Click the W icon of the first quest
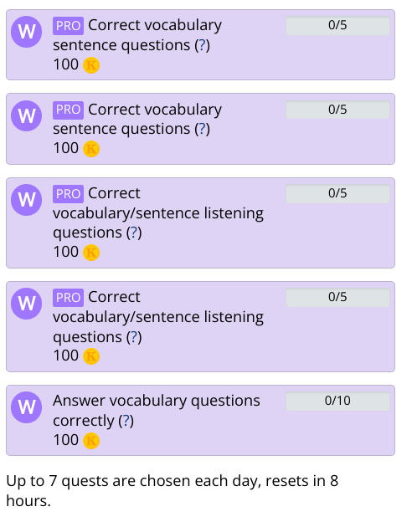Screen dimensions: 412x532 [x=27, y=32]
